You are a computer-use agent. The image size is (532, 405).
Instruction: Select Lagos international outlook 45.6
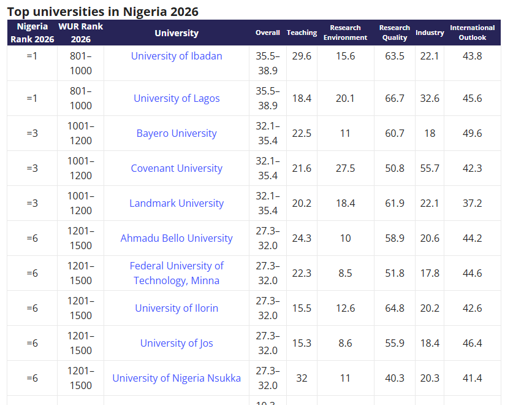coord(473,98)
